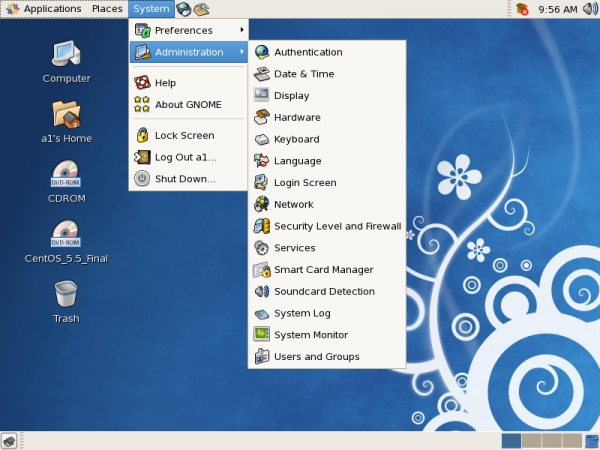This screenshot has width=600, height=450.
Task: Switch to the third workspace
Action: (x=551, y=441)
